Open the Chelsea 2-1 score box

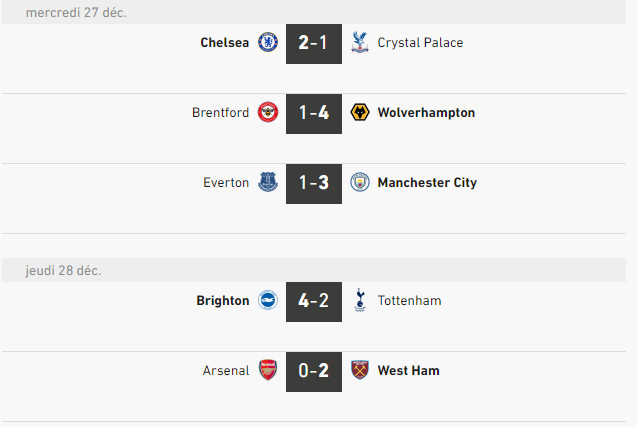[314, 43]
